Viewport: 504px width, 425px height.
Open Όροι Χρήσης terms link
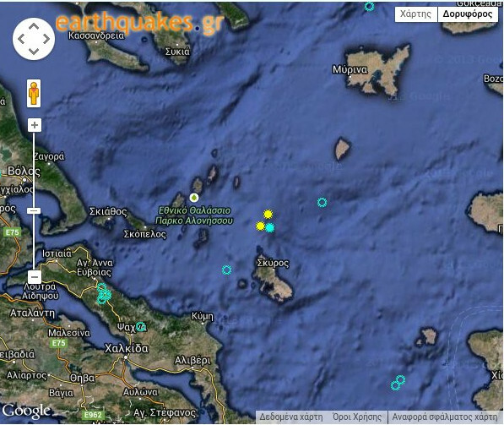(357, 417)
